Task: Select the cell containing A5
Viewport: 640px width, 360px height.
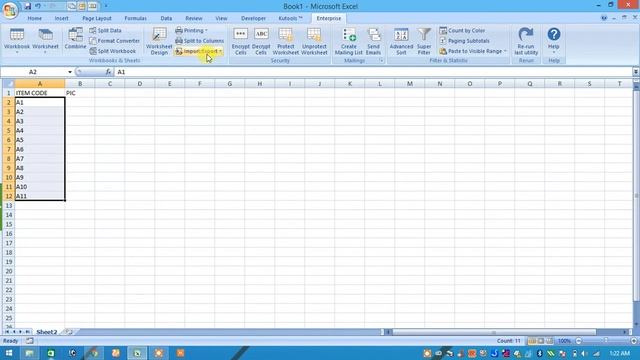Action: click(40, 140)
